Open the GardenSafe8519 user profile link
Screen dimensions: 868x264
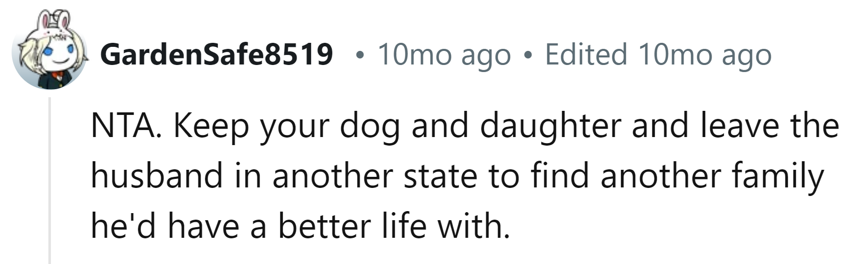(217, 54)
